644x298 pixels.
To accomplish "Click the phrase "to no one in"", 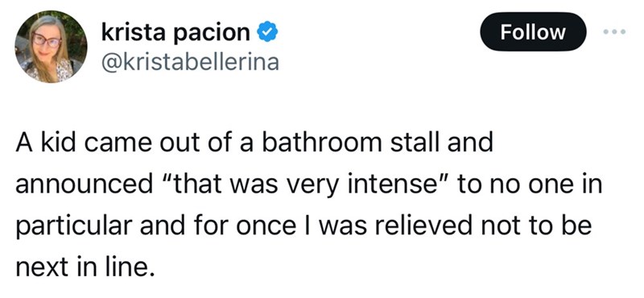I will tap(530, 185).
